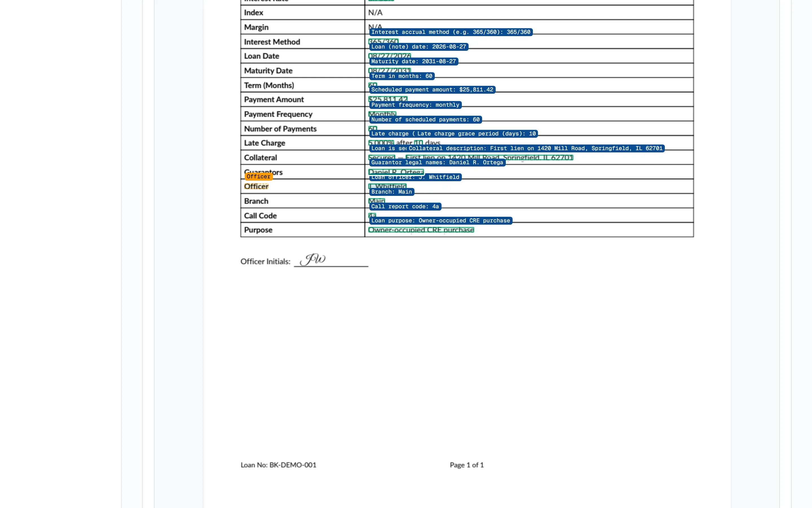The width and height of the screenshot is (812, 508).
Task: Select 'Loan purpose: Owner-occupied CRE purchase' tag
Action: pos(441,221)
